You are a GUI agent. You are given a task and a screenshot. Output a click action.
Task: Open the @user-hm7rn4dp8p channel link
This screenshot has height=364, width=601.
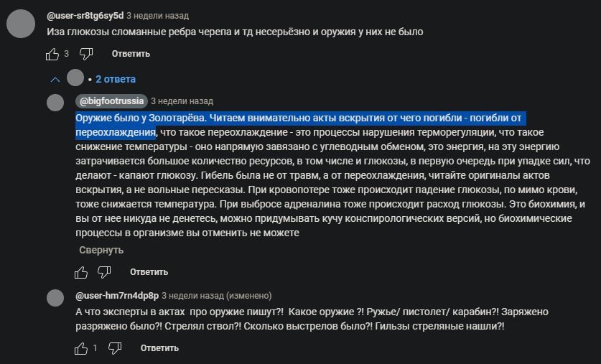(117, 296)
